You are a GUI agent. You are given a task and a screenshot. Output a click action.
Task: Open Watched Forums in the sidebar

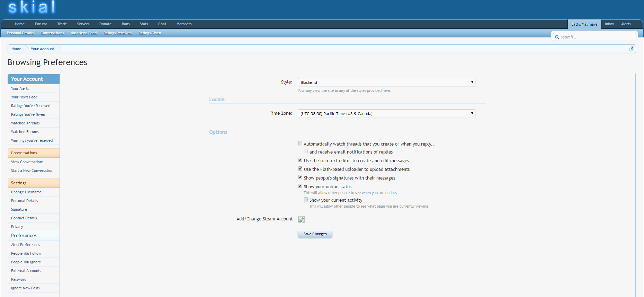coord(34,132)
